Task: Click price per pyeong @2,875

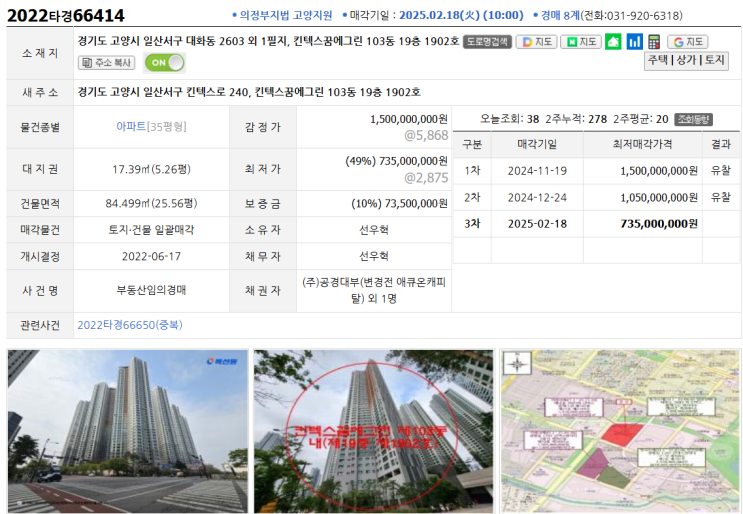Action: pos(426,178)
